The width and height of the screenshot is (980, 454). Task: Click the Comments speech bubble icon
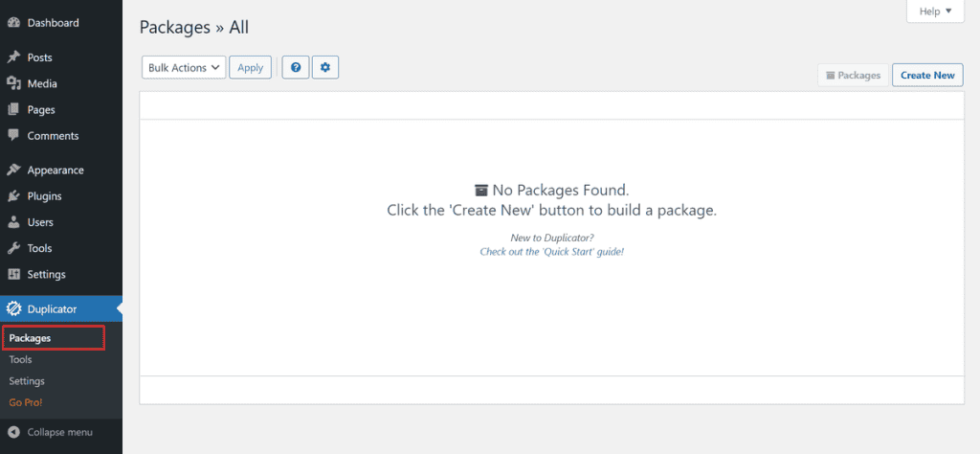[13, 136]
